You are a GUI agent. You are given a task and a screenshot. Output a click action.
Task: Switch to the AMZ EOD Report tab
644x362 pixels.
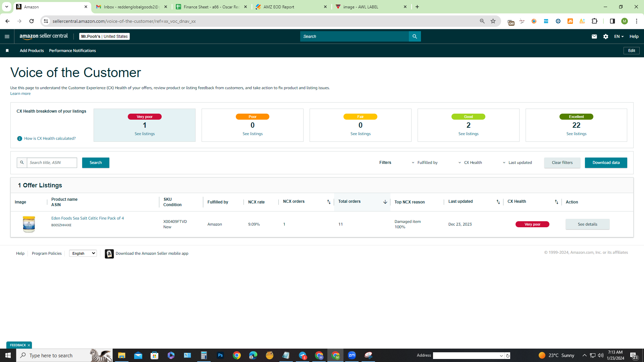pyautogui.click(x=291, y=7)
